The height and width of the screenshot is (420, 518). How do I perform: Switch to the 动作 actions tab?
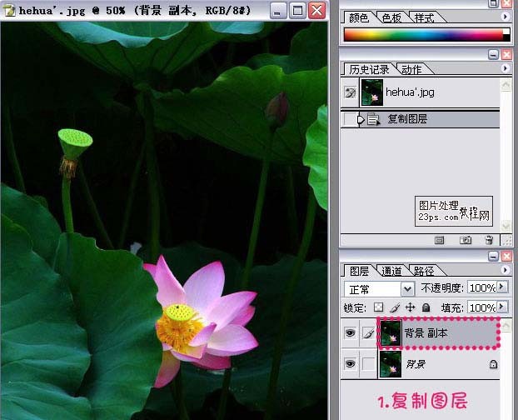click(411, 69)
